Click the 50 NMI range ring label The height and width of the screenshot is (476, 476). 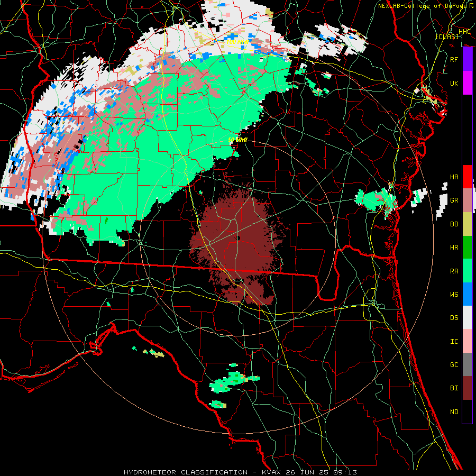(x=237, y=140)
